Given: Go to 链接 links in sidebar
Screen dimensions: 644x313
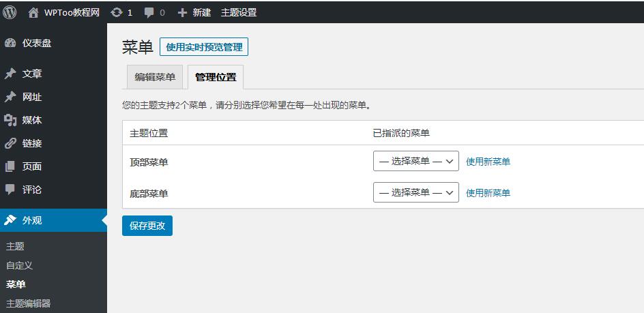Looking at the screenshot, I should [x=31, y=143].
